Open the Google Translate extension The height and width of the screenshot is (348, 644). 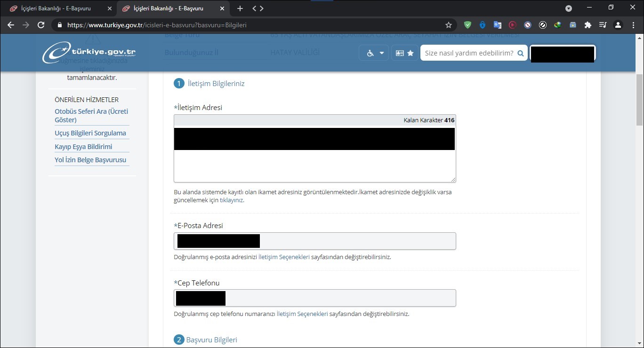point(498,25)
